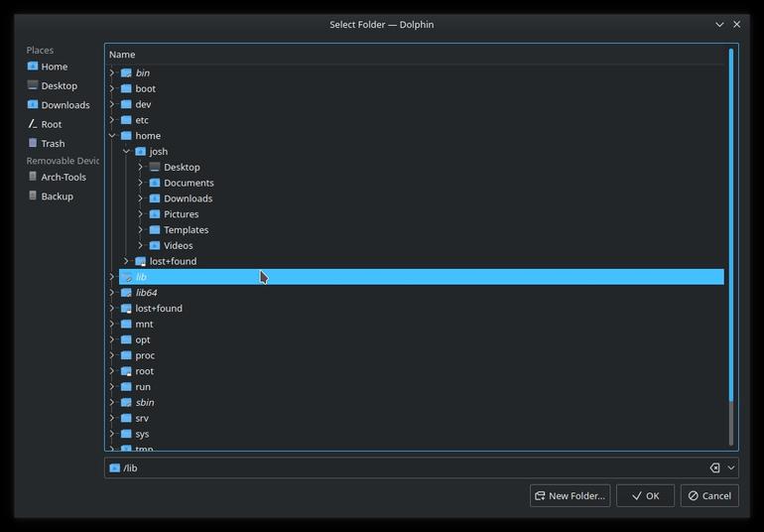Expand the Documents folder
Viewport: 764px width, 532px height.
coord(140,183)
